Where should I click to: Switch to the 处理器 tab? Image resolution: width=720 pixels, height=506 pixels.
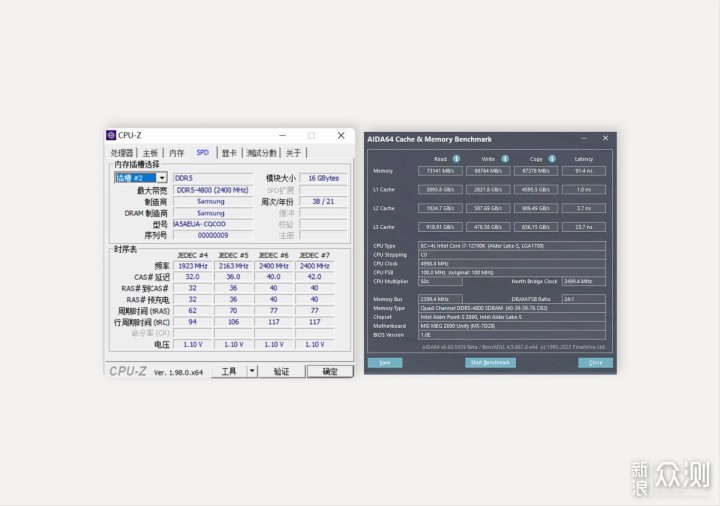tap(122, 153)
